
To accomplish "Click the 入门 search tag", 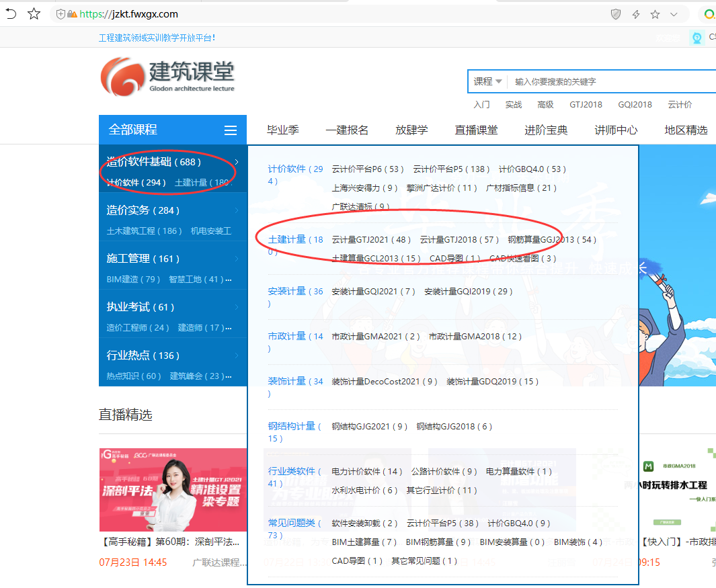I will [481, 105].
